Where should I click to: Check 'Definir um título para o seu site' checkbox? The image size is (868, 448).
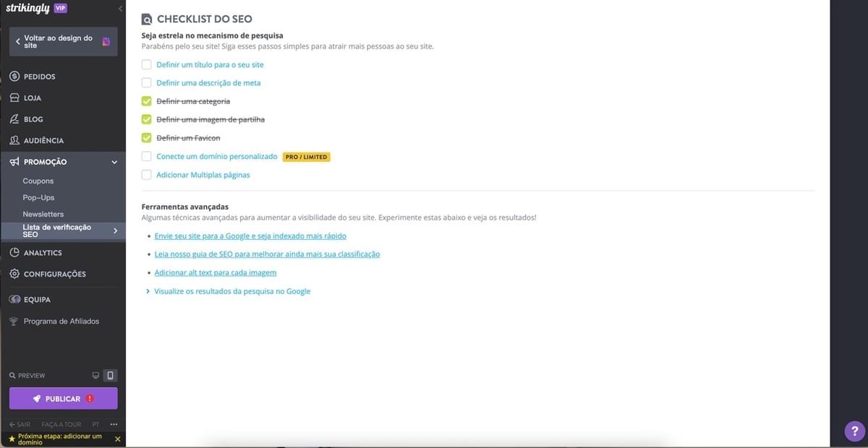(x=147, y=64)
